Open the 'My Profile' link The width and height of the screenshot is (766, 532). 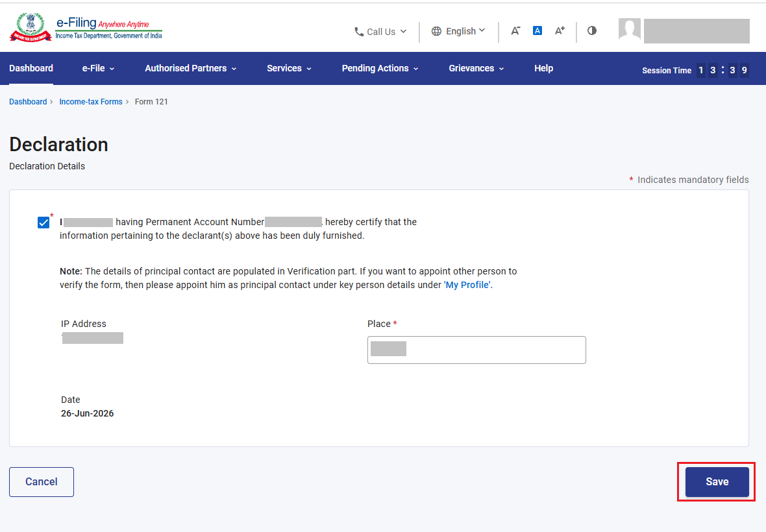pos(467,285)
